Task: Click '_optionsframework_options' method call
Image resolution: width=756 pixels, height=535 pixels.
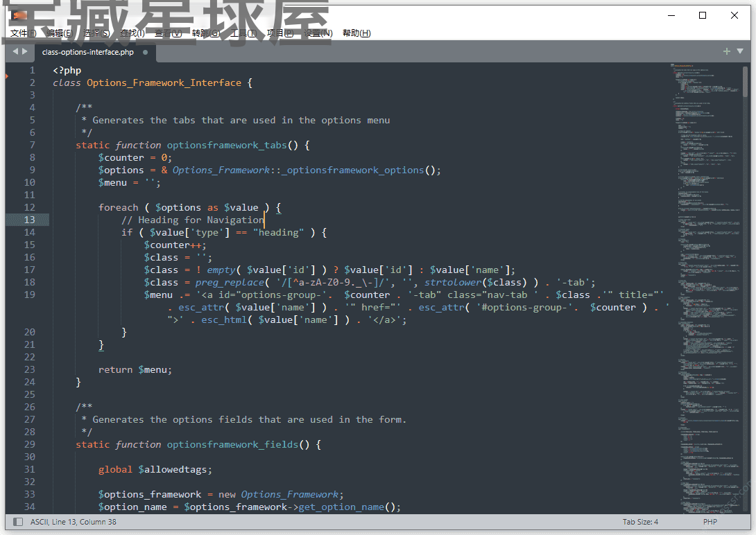Action: (352, 170)
